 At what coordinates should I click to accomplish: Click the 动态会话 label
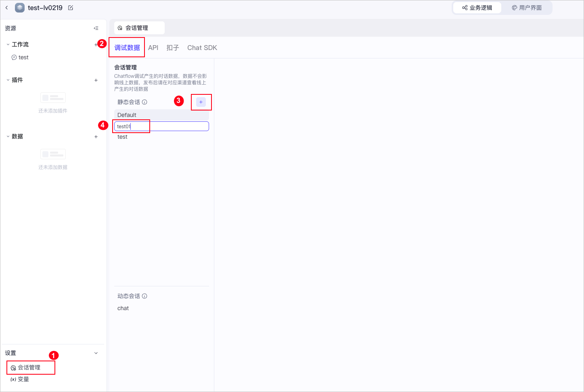pyautogui.click(x=129, y=296)
